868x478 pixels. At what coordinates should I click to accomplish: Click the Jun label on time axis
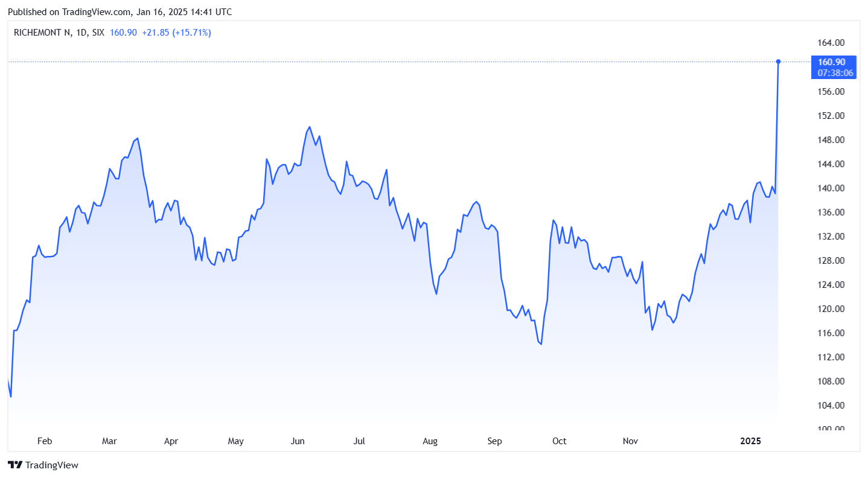(298, 441)
